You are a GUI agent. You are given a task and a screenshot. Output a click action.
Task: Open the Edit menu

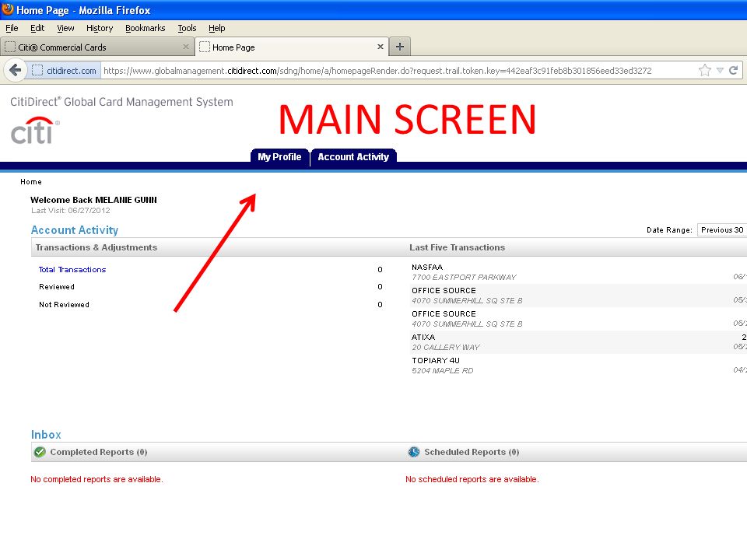pos(37,28)
